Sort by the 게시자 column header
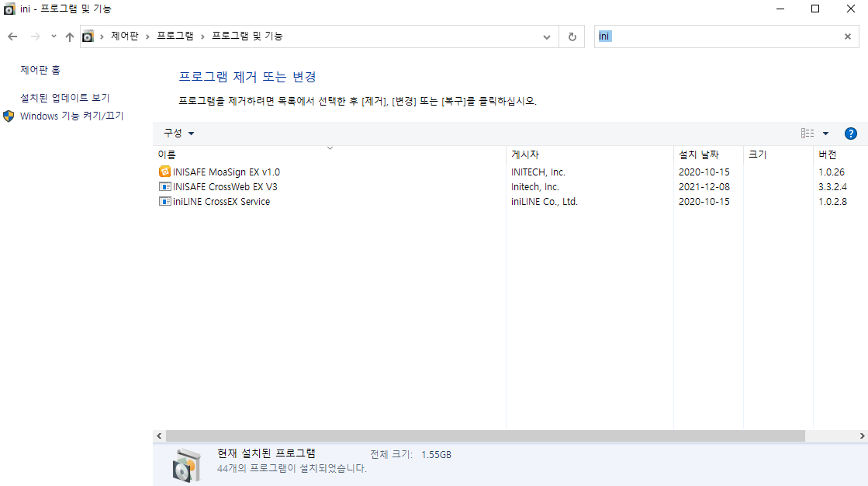 [x=590, y=154]
